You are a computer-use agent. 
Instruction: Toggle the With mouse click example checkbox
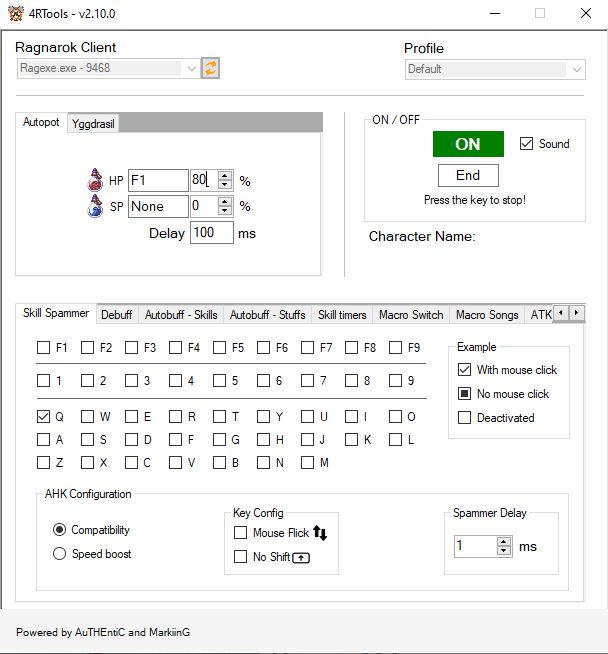[464, 370]
